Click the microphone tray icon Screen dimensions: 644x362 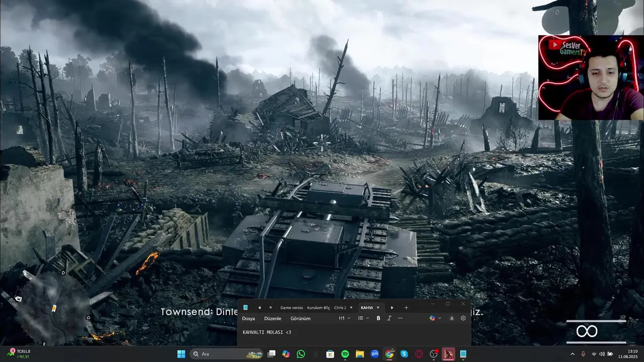pos(583,354)
